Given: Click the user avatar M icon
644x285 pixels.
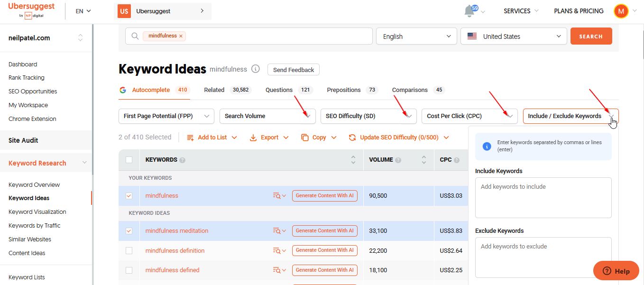Looking at the screenshot, I should [621, 11].
